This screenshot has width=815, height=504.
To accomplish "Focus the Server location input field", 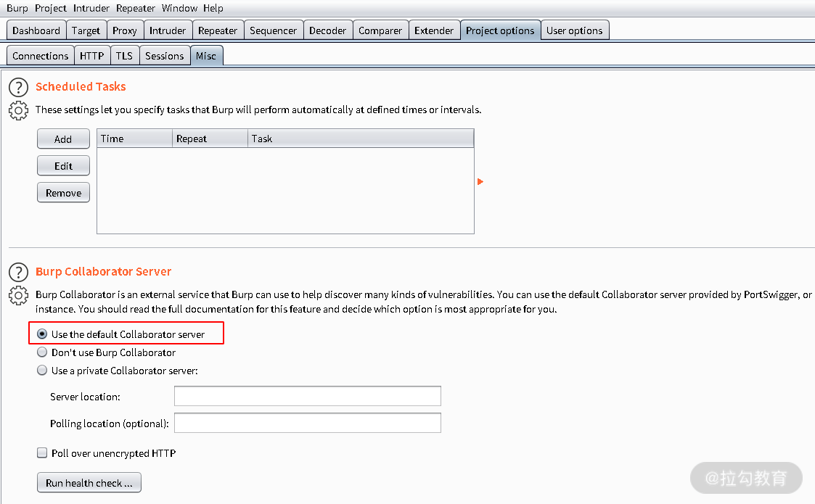I will point(308,396).
